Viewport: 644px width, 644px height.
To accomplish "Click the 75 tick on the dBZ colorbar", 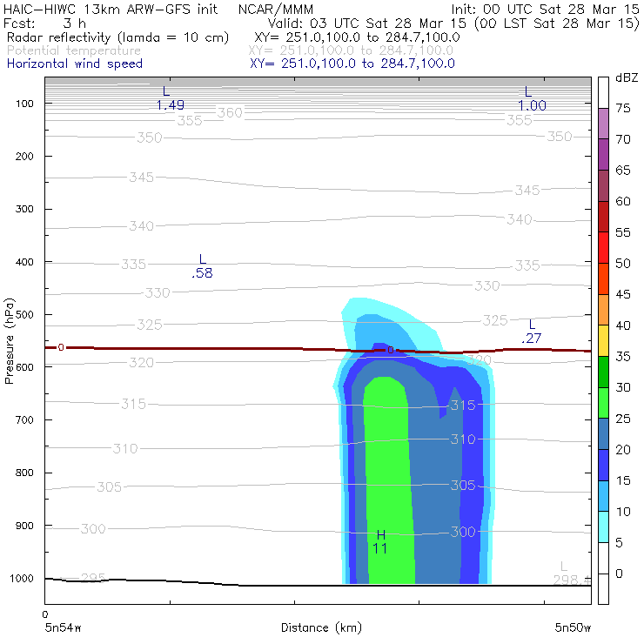I will click(623, 108).
